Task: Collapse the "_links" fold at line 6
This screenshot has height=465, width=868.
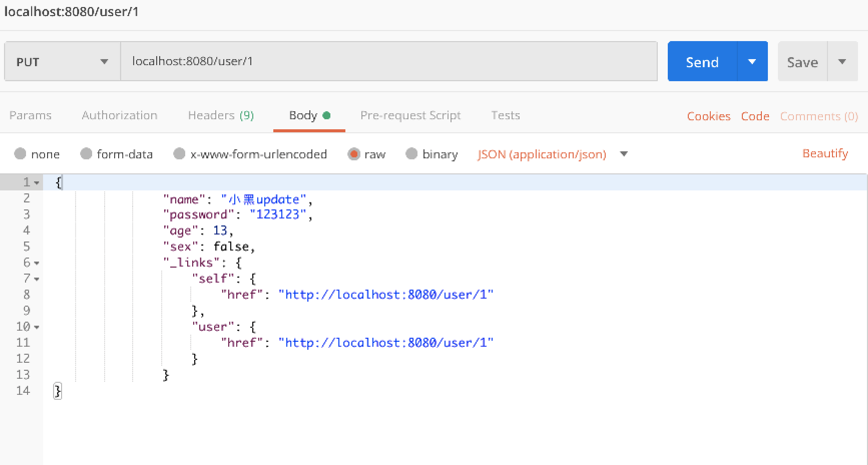Action: point(37,263)
